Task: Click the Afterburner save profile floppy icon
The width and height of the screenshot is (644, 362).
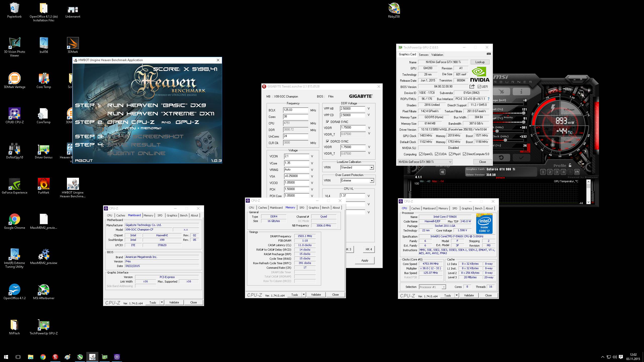Action: coord(577,172)
